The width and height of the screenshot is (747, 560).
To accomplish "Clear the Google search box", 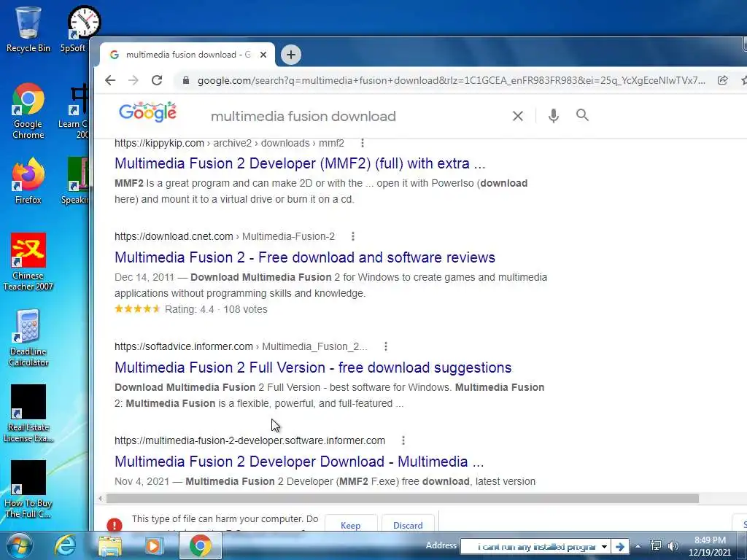I will click(x=518, y=116).
